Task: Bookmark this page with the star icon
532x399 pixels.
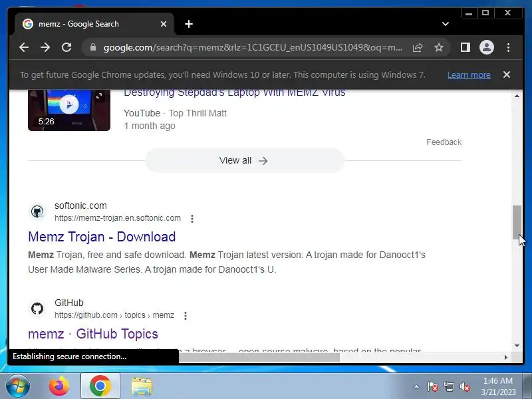Action: click(439, 47)
